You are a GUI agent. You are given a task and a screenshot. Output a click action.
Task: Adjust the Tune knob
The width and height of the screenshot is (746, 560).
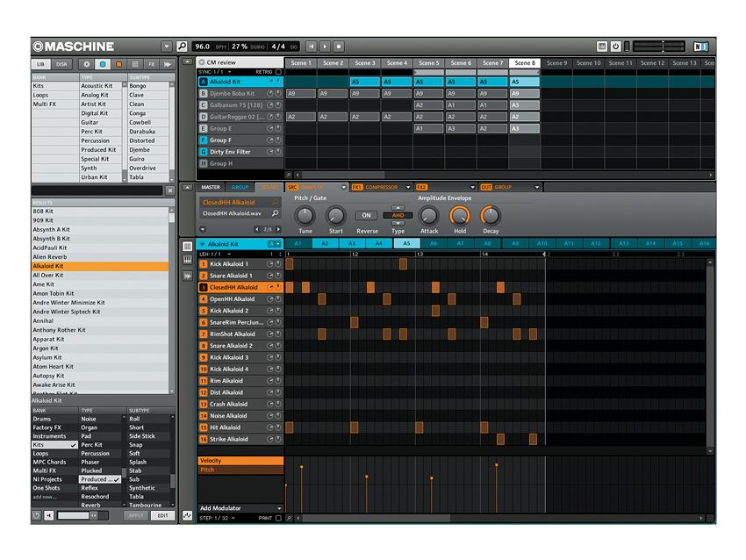click(x=305, y=216)
